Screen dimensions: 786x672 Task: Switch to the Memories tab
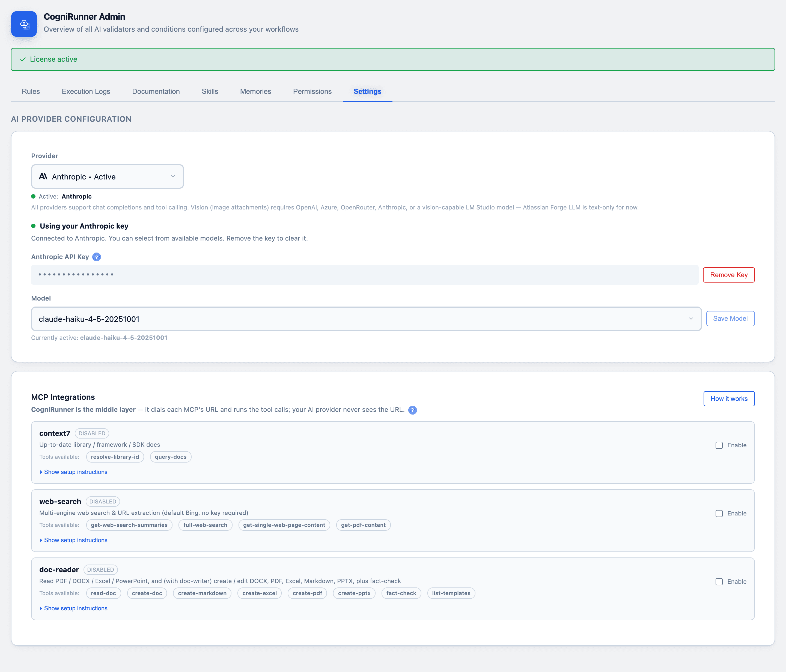256,91
